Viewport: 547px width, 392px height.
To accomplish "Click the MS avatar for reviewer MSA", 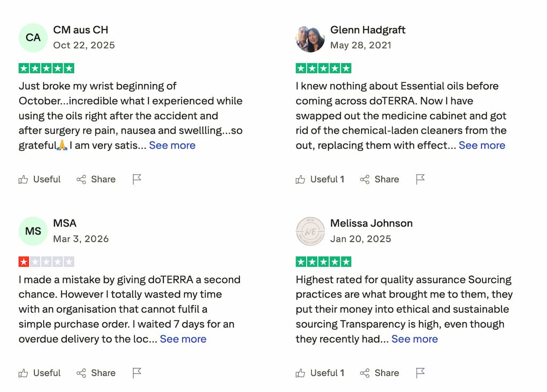I will click(x=33, y=231).
